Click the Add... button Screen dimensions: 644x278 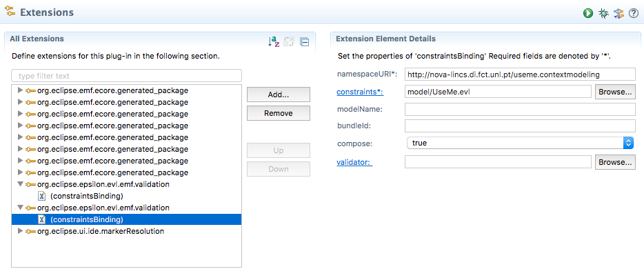[x=279, y=95]
